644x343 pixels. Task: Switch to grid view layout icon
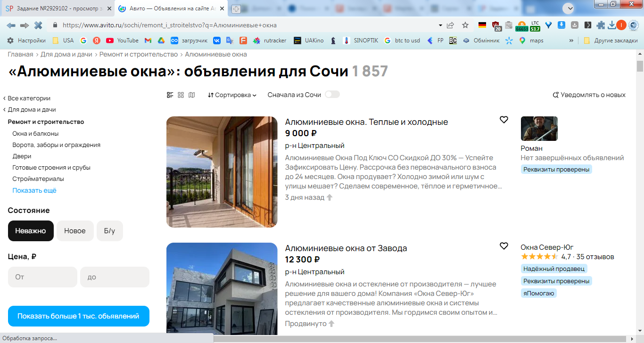181,95
